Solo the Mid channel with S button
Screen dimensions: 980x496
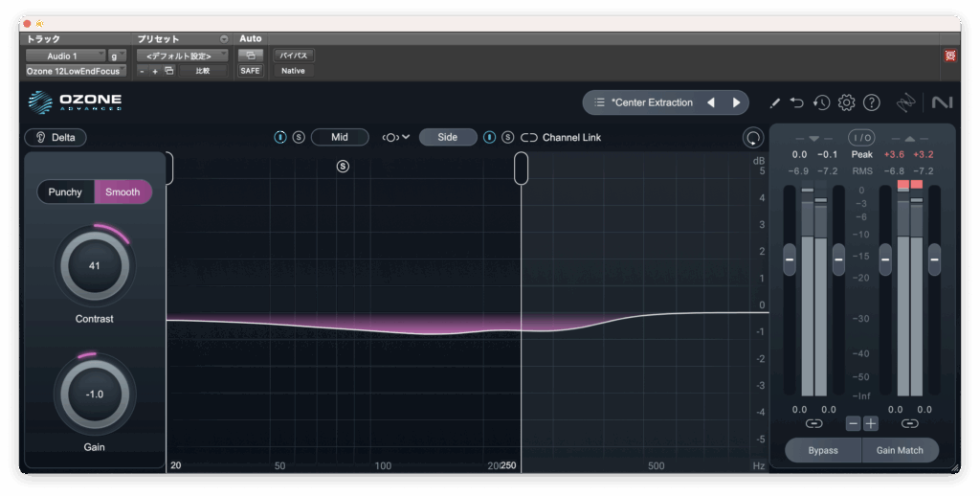point(299,138)
